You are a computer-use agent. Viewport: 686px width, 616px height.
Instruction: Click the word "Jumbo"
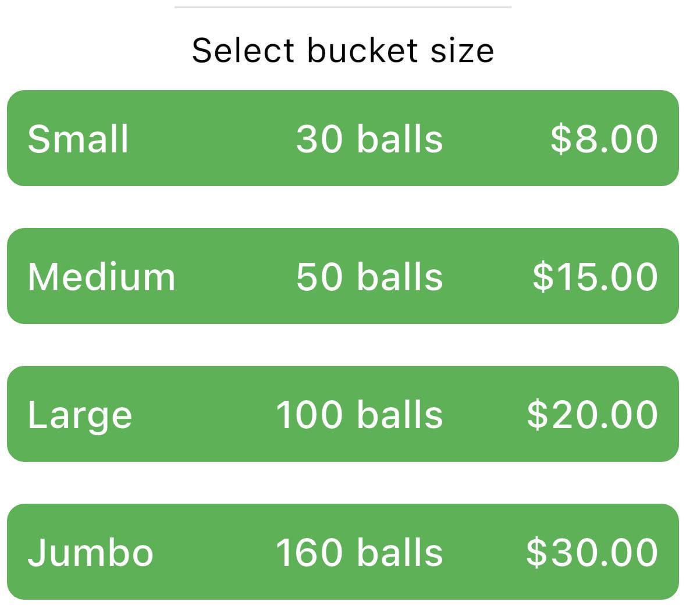tap(90, 553)
